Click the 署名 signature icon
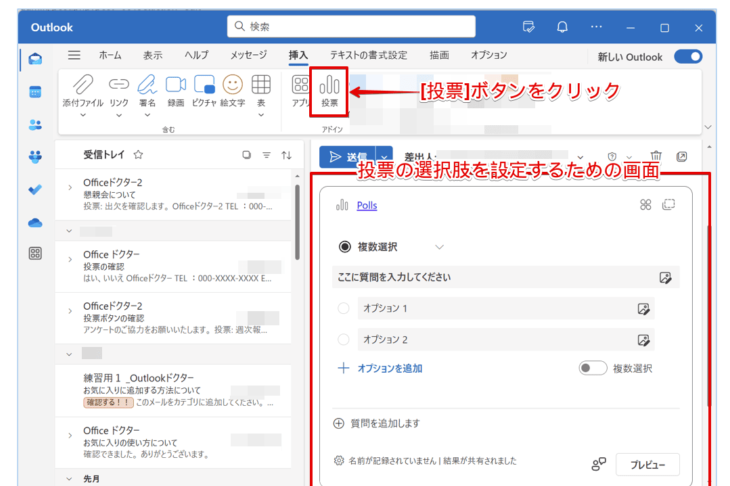The image size is (730, 486). click(147, 86)
